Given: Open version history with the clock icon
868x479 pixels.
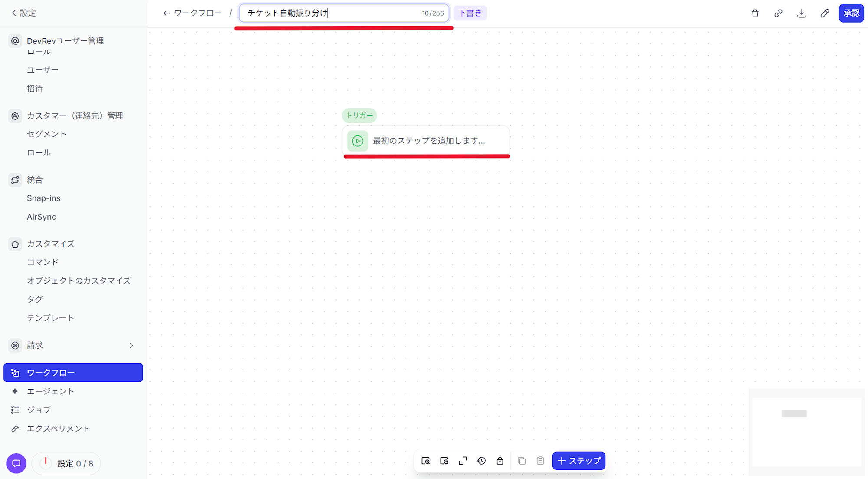Looking at the screenshot, I should [x=481, y=461].
